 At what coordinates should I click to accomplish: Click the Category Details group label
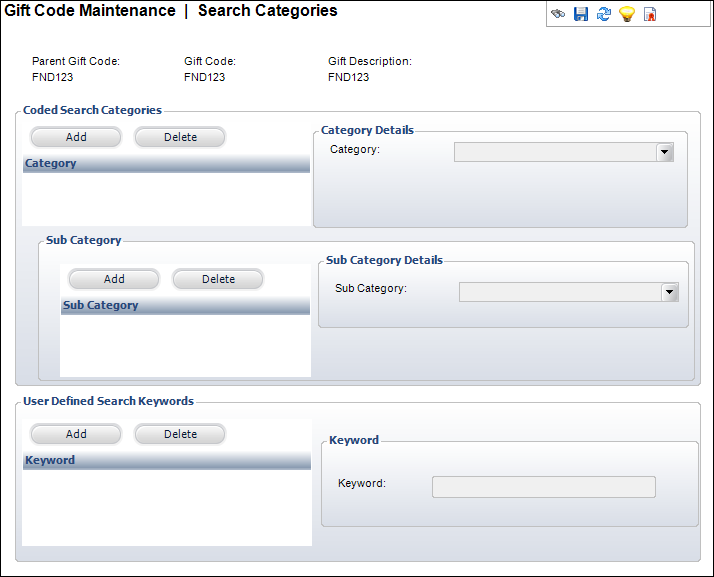pyautogui.click(x=367, y=130)
